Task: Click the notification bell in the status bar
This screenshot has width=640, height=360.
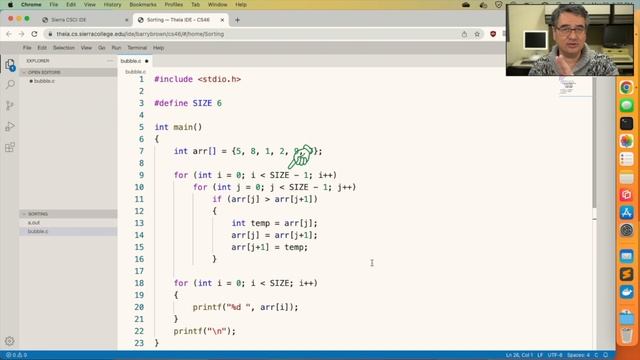Action: (x=606, y=355)
